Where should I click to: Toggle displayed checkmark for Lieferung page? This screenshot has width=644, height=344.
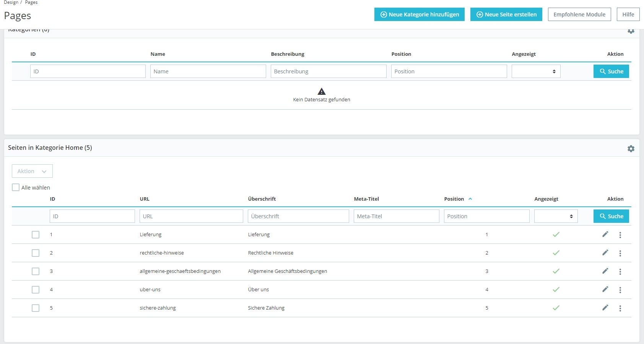(556, 234)
